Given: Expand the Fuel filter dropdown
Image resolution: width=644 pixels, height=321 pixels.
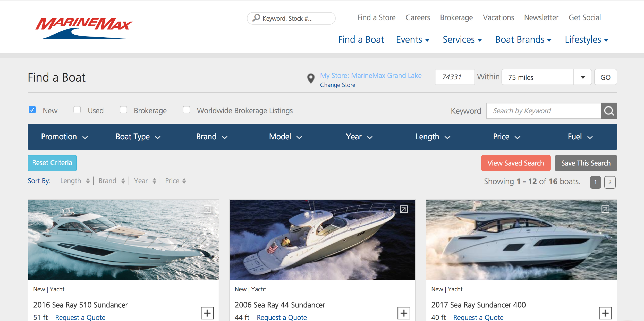Looking at the screenshot, I should [580, 137].
